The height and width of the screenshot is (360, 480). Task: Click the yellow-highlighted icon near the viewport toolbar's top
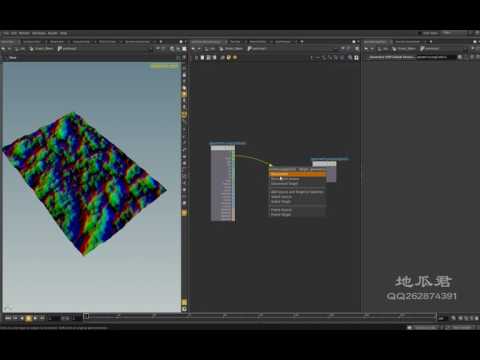coord(184,94)
